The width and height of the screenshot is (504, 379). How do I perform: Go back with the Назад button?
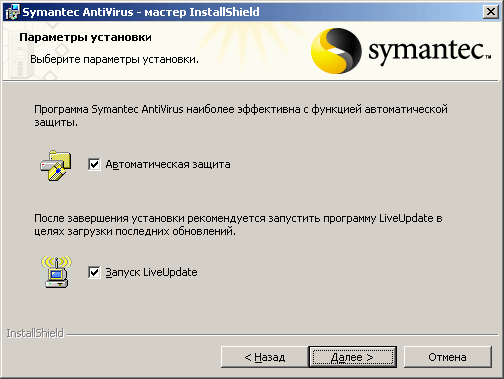[x=265, y=357]
